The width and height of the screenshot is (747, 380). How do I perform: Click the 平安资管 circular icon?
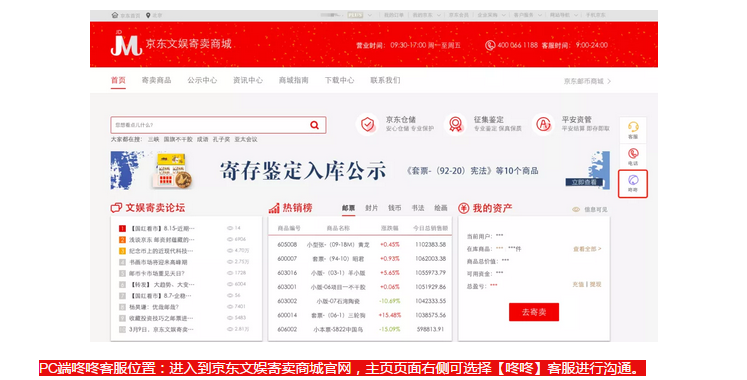tap(543, 125)
